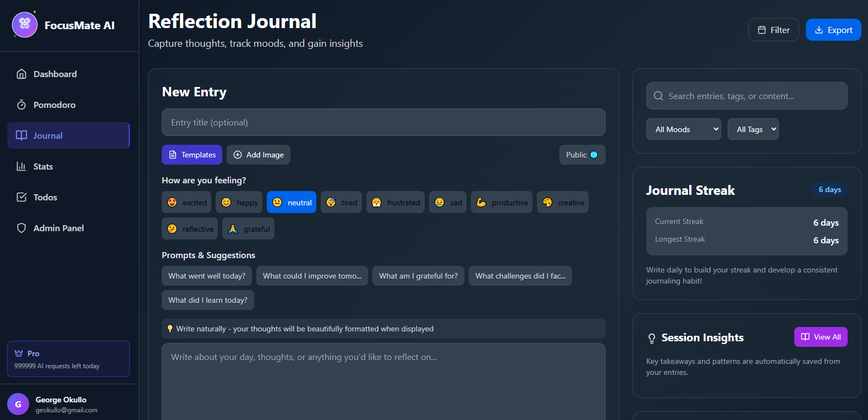The height and width of the screenshot is (420, 868).
Task: Click the creative artist-palette emoji
Action: (547, 203)
